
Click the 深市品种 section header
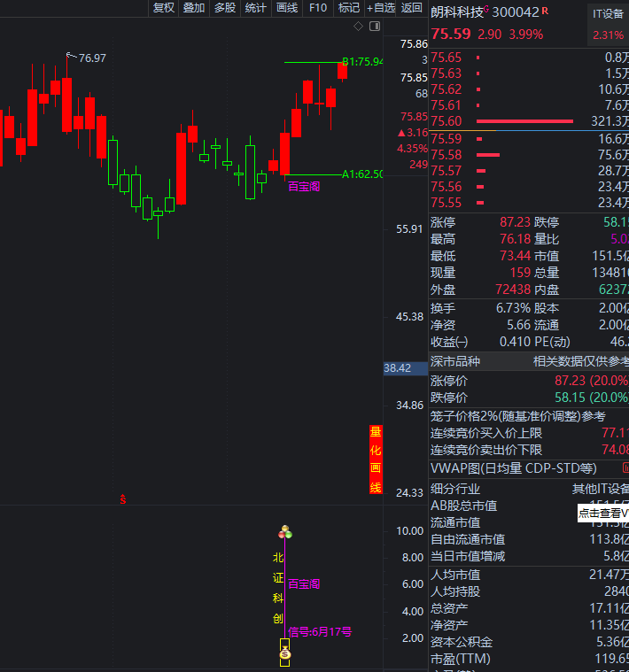529,361
